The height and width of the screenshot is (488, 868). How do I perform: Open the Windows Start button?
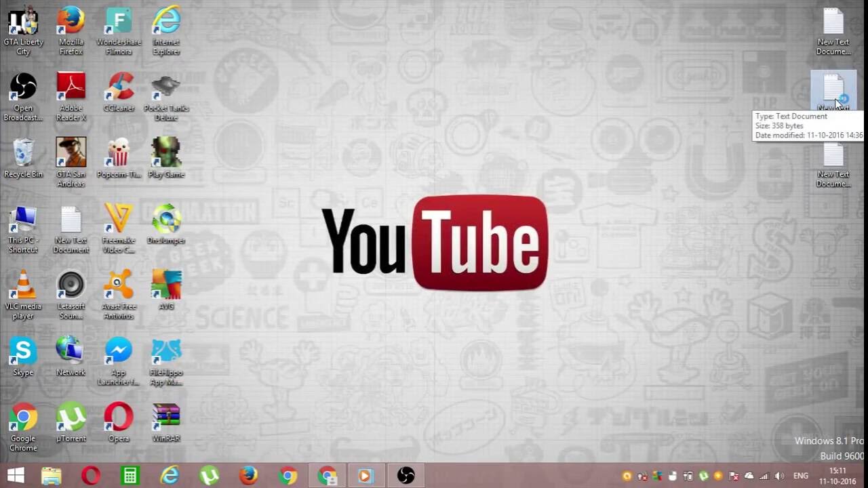pos(16,476)
